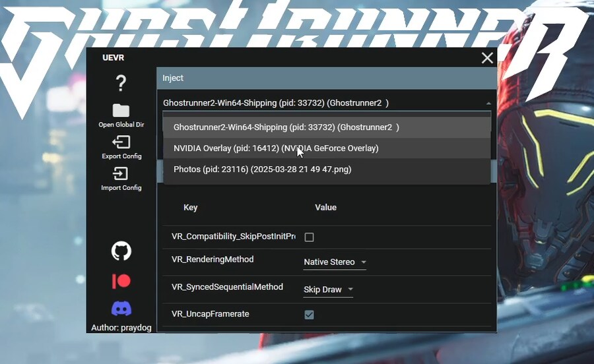Screen dimensions: 594x364
Task: Open the global directory folder icon
Action: 121,111
